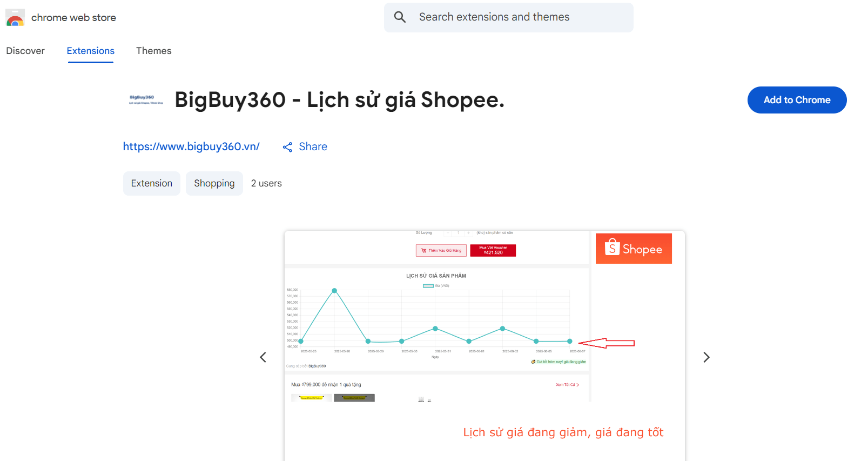Click the red arrow annotation on chart

(606, 343)
